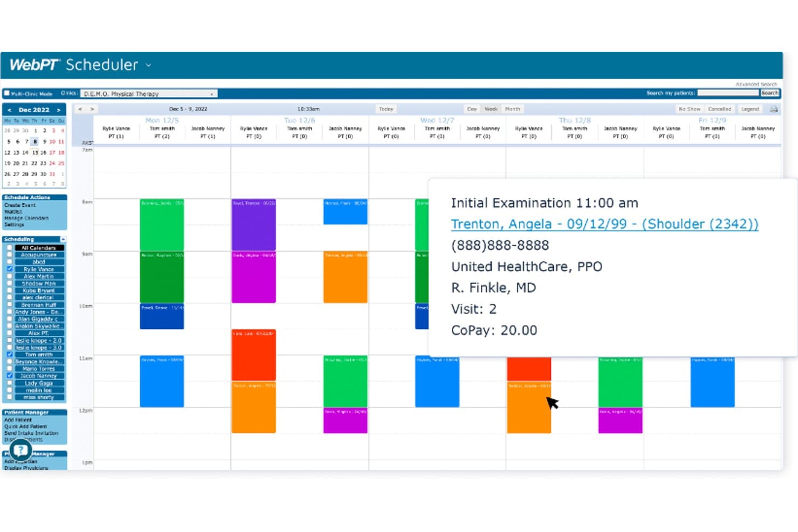The image size is (798, 532).
Task: Focus the Search my patients field
Action: 728,93
